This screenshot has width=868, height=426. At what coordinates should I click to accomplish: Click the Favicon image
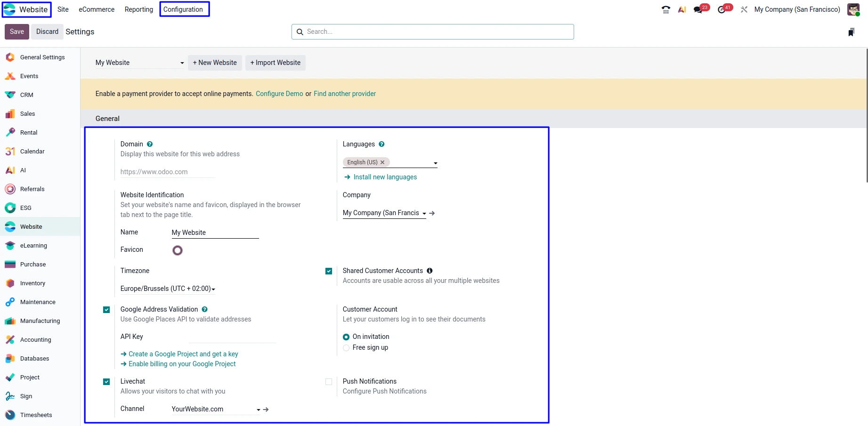click(178, 250)
